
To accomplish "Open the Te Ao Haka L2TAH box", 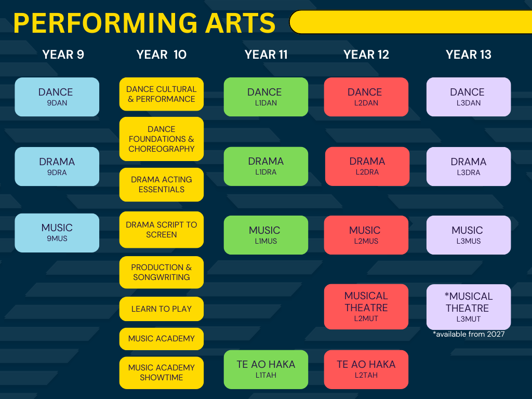I will coord(366,369).
